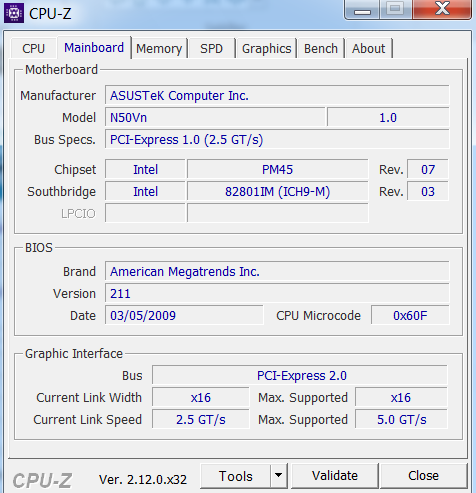This screenshot has height=493, width=476.
Task: Click the version text Ver. 2.12.0.x32
Action: pyautogui.click(x=143, y=479)
